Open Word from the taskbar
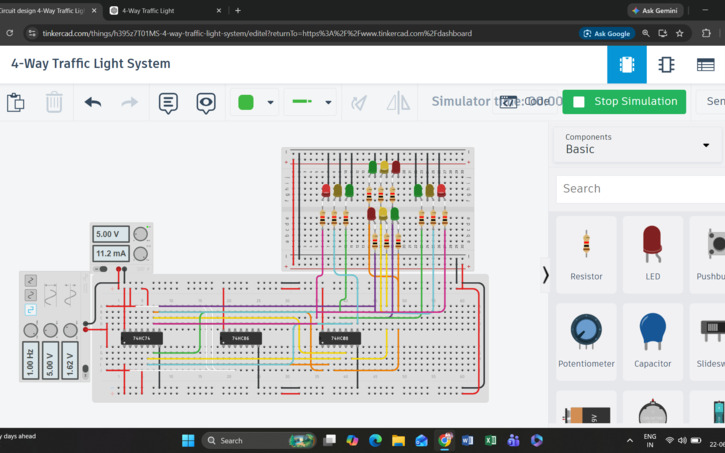725x453 pixels. pos(467,441)
